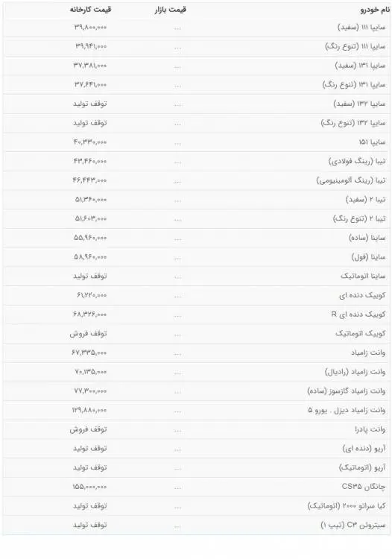392x559 pixels.
Task: Click the قیمت بازار column header
Action: (x=171, y=10)
